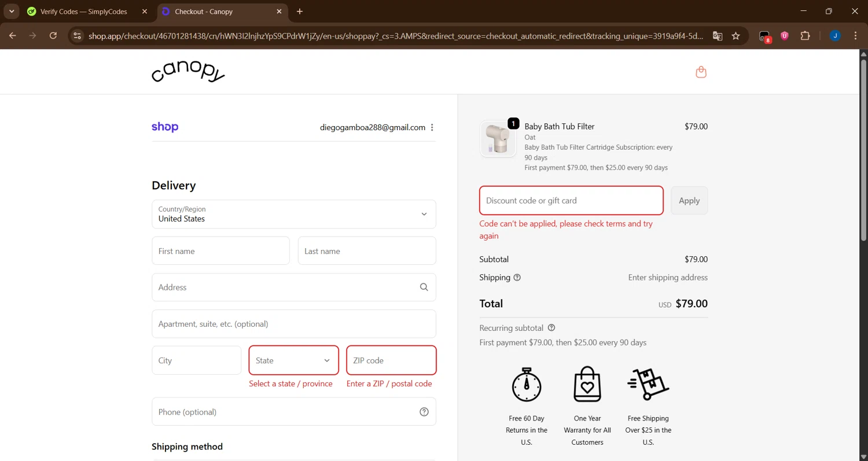The image size is (868, 461).
Task: Click the Shop logo
Action: (x=165, y=127)
